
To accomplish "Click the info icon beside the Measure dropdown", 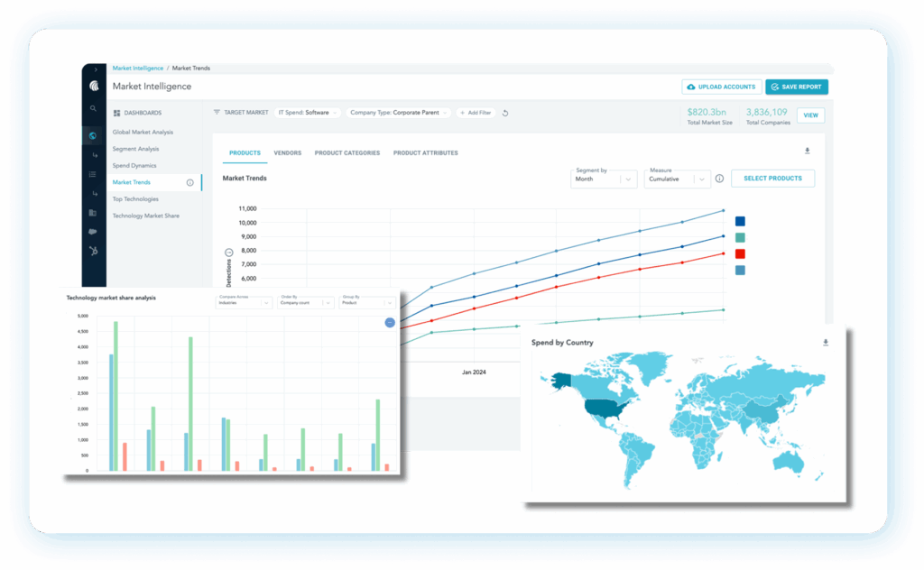I will pyautogui.click(x=719, y=179).
